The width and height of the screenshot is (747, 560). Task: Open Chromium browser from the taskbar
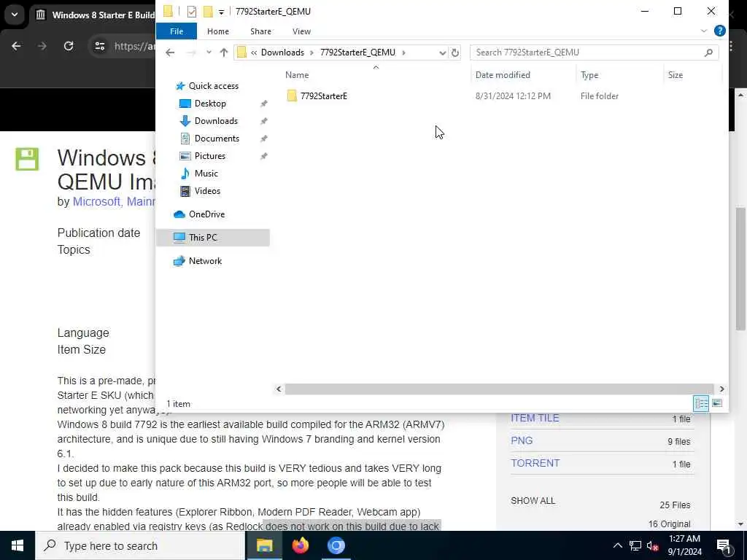(x=336, y=545)
